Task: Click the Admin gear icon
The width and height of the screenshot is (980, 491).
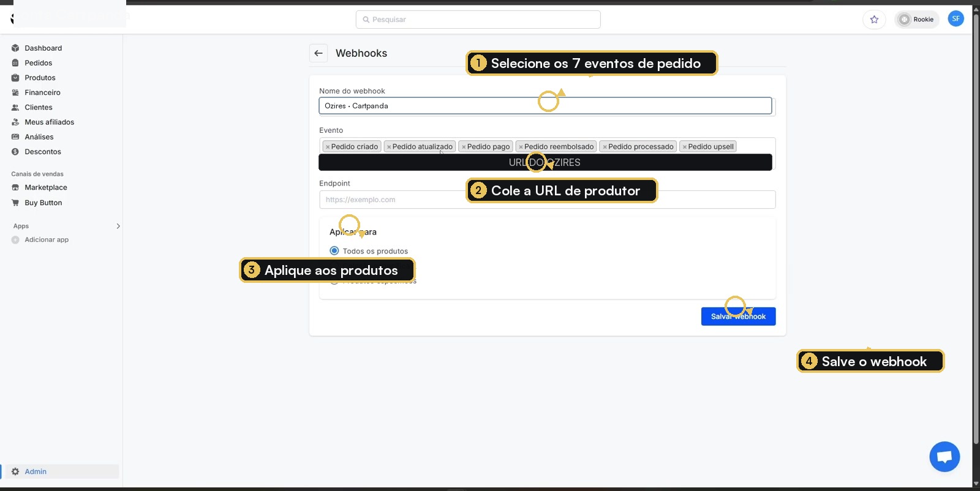Action: pyautogui.click(x=15, y=471)
